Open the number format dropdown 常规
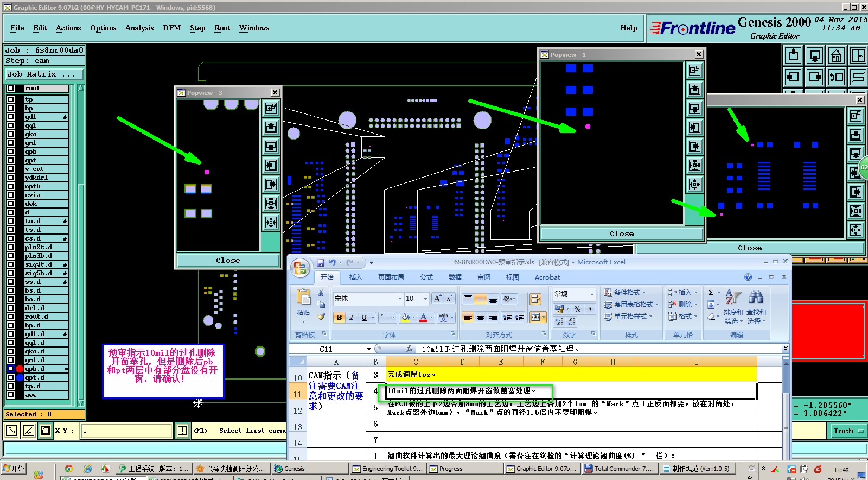 (x=591, y=294)
